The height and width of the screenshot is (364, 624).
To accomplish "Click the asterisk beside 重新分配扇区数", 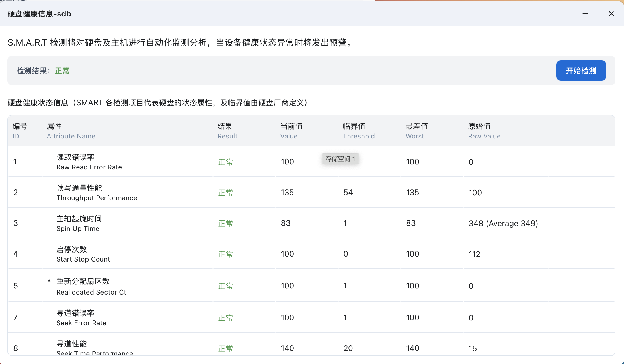I will point(49,281).
